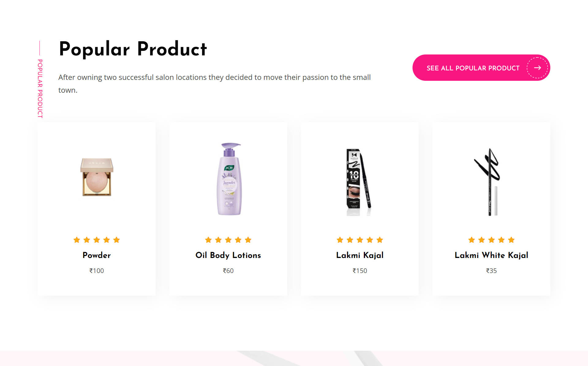
Task: Click the ₹100 price of Powder
Action: 96,271
